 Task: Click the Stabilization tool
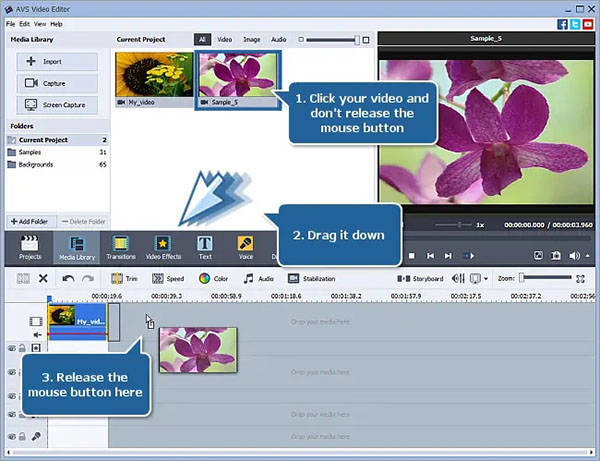point(311,279)
